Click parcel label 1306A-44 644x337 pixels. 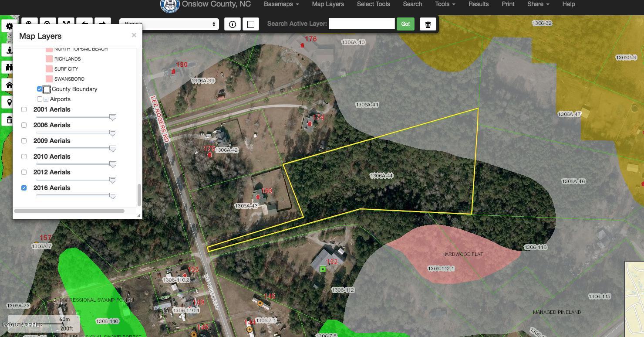(x=381, y=176)
